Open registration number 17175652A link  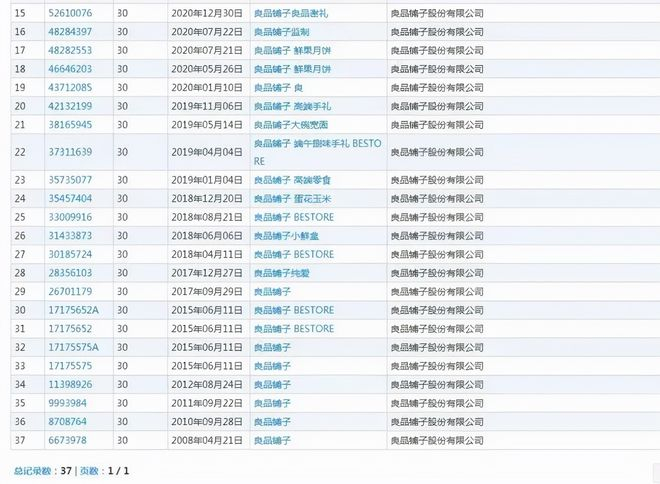point(73,310)
